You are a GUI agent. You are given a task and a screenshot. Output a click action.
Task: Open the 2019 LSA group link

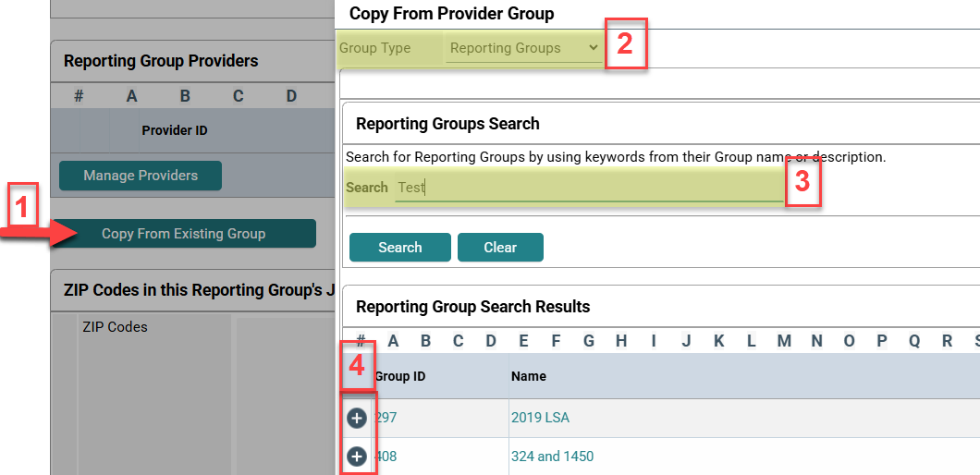[x=540, y=418]
